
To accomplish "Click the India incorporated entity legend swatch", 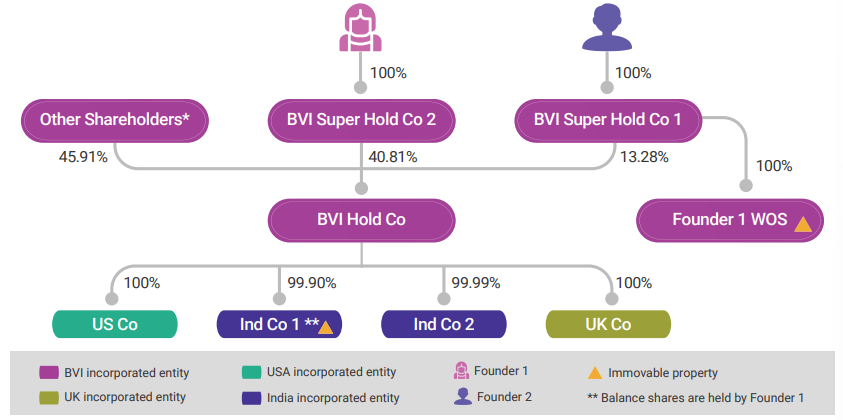I will pos(252,397).
